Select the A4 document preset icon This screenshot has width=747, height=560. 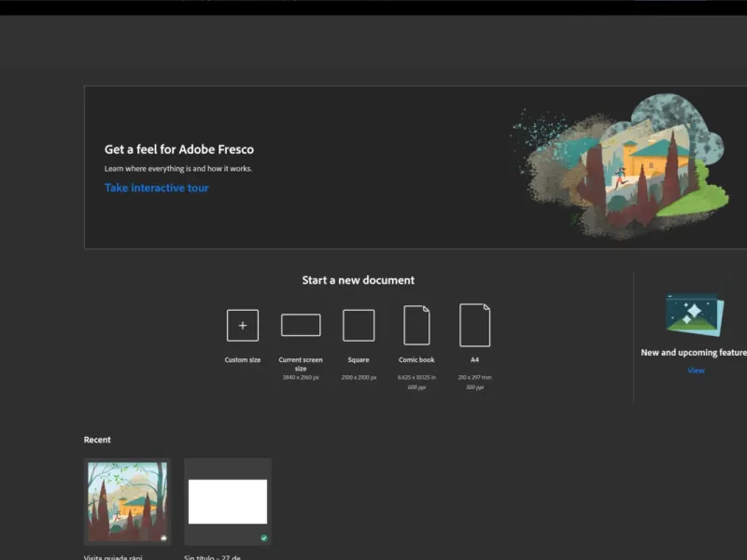[x=475, y=325]
